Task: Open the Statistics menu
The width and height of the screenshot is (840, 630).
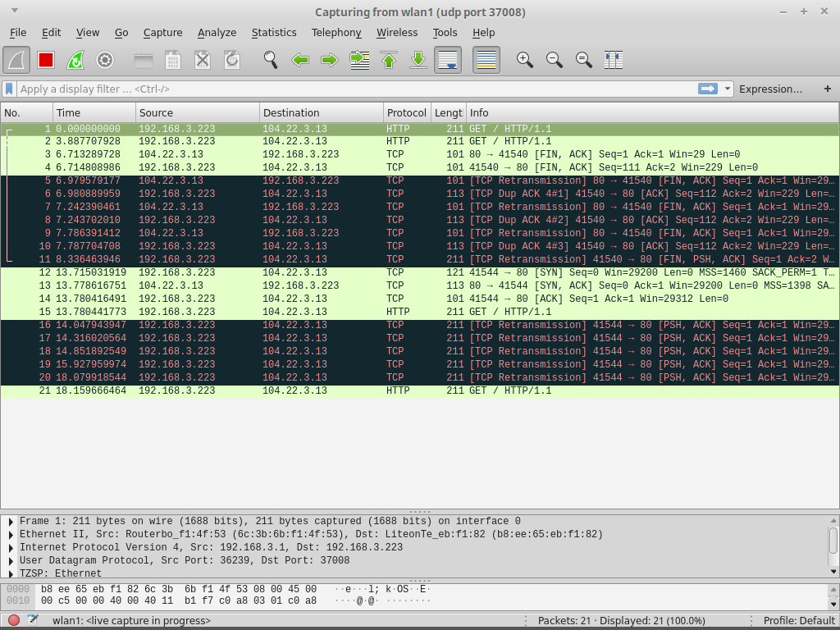Action: (274, 33)
